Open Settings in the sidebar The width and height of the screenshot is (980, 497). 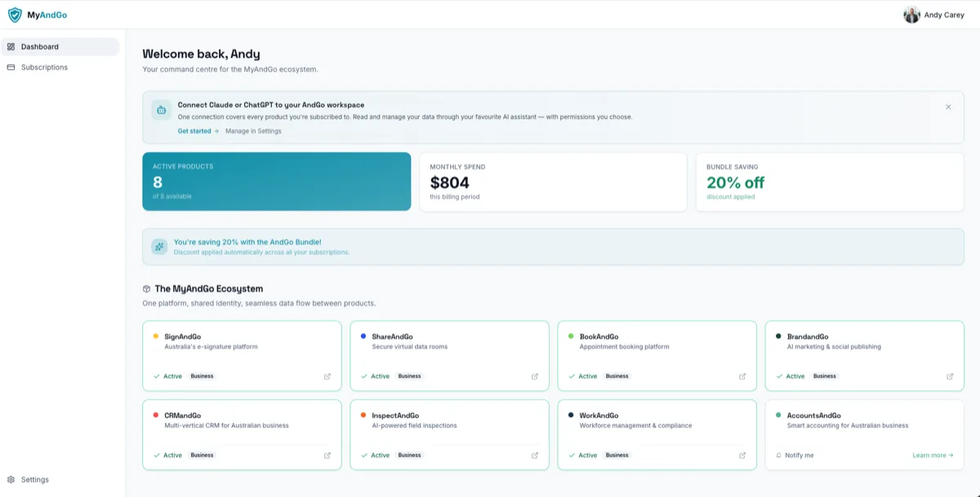click(60, 479)
